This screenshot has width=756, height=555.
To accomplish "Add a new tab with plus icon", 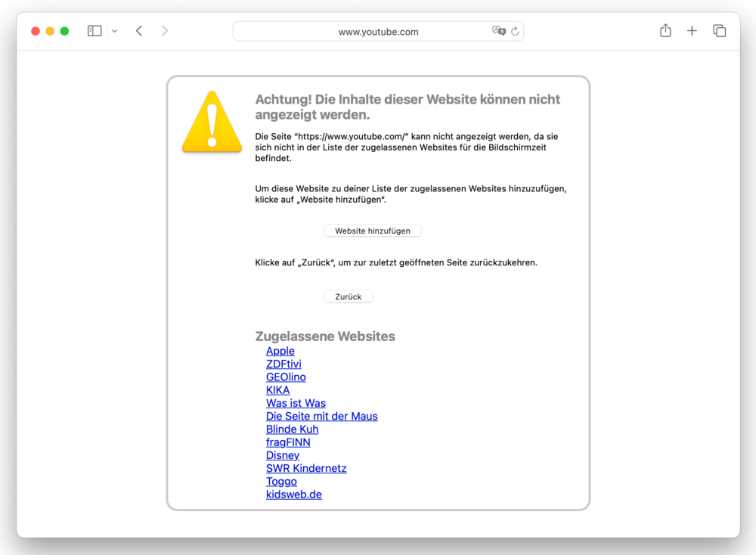I will [692, 31].
